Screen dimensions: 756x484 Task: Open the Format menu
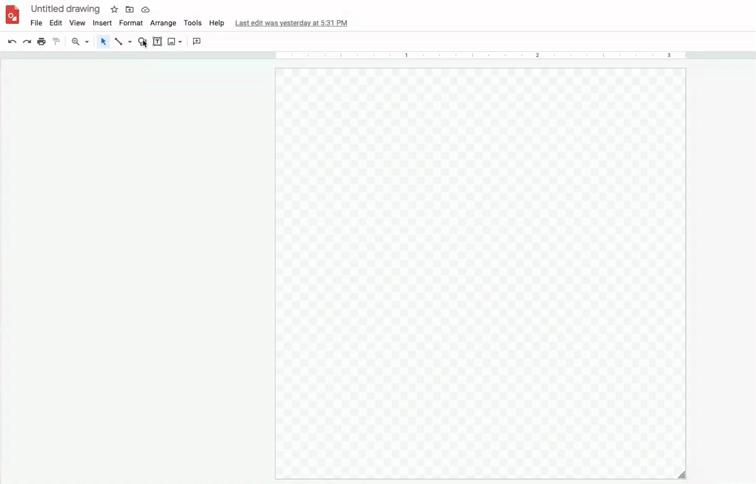coord(131,23)
